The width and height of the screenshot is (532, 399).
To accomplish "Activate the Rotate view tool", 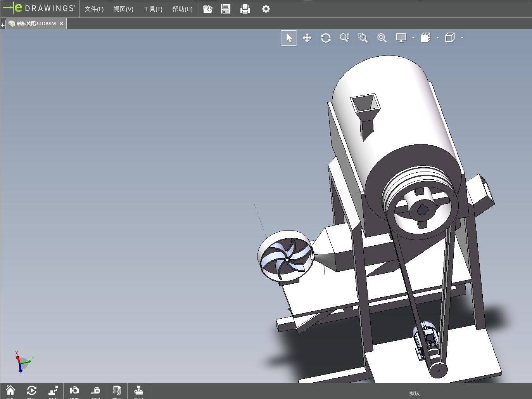I will click(x=326, y=38).
